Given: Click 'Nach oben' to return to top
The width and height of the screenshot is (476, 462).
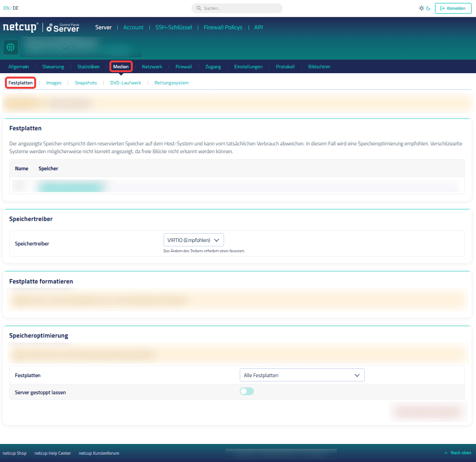Looking at the screenshot, I should pyautogui.click(x=458, y=453).
